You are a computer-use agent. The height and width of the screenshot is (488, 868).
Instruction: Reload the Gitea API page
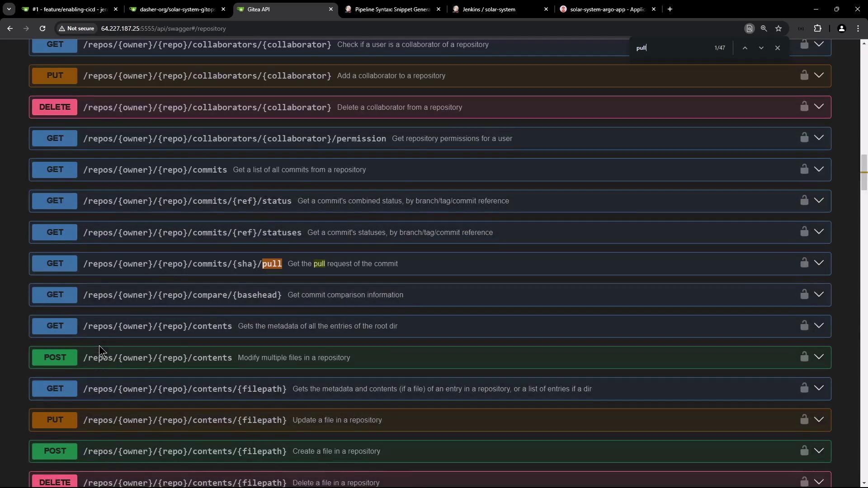[42, 28]
